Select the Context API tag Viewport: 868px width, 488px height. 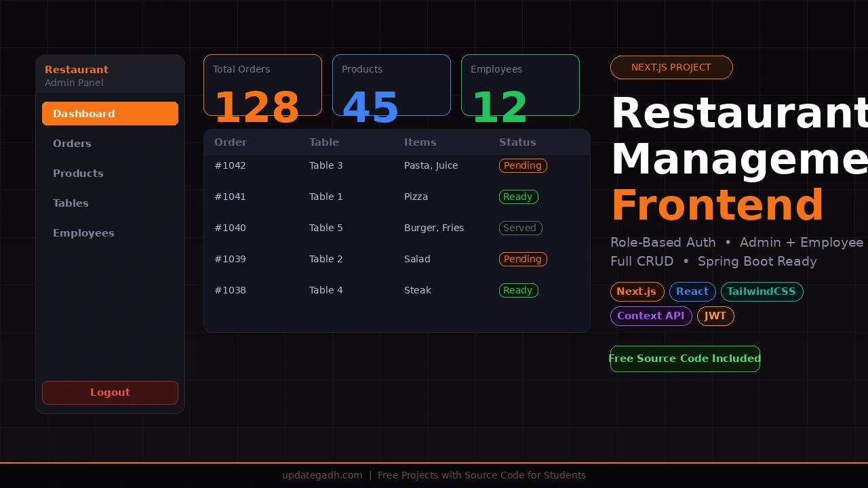pyautogui.click(x=651, y=316)
